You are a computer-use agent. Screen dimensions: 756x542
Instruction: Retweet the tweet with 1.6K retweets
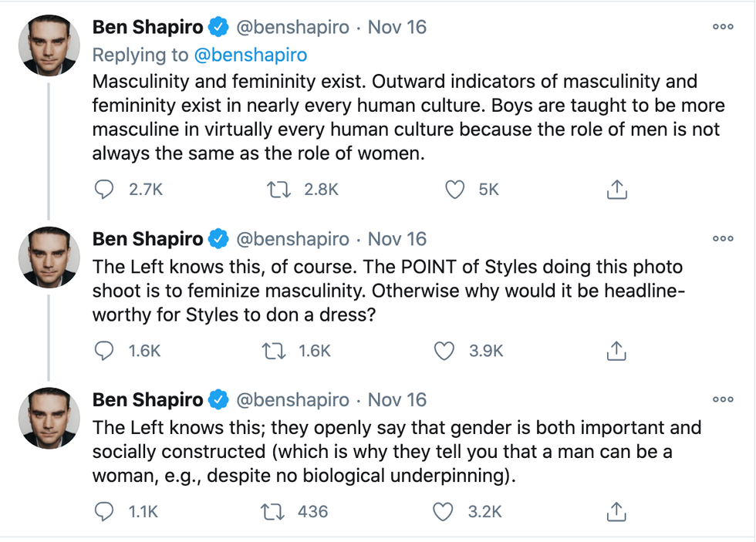272,351
